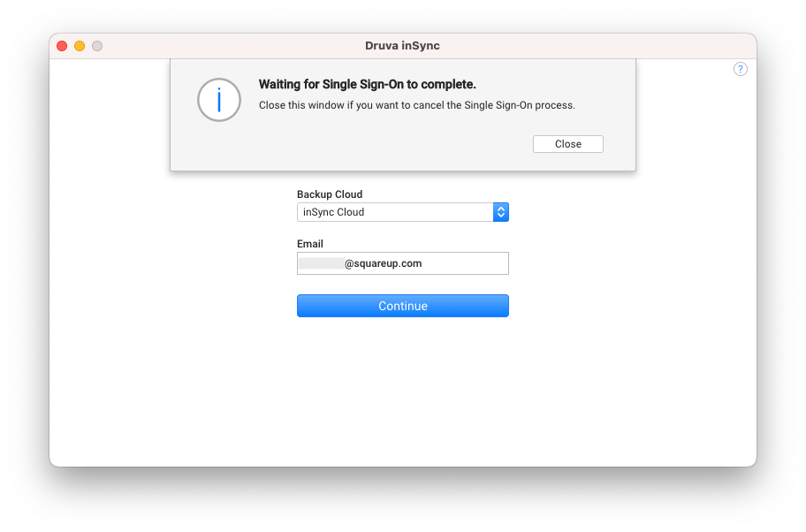Viewport: 806px width, 532px height.
Task: Click the Continue button
Action: pos(402,306)
